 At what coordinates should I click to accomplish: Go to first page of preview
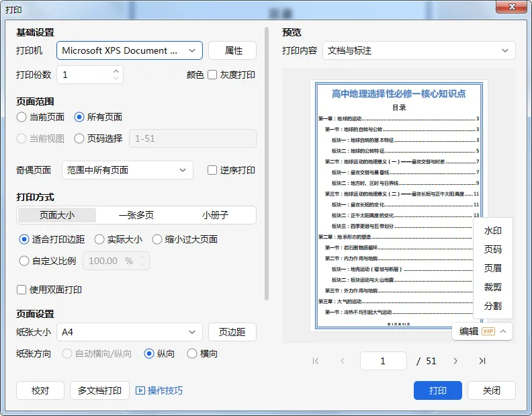click(x=316, y=361)
